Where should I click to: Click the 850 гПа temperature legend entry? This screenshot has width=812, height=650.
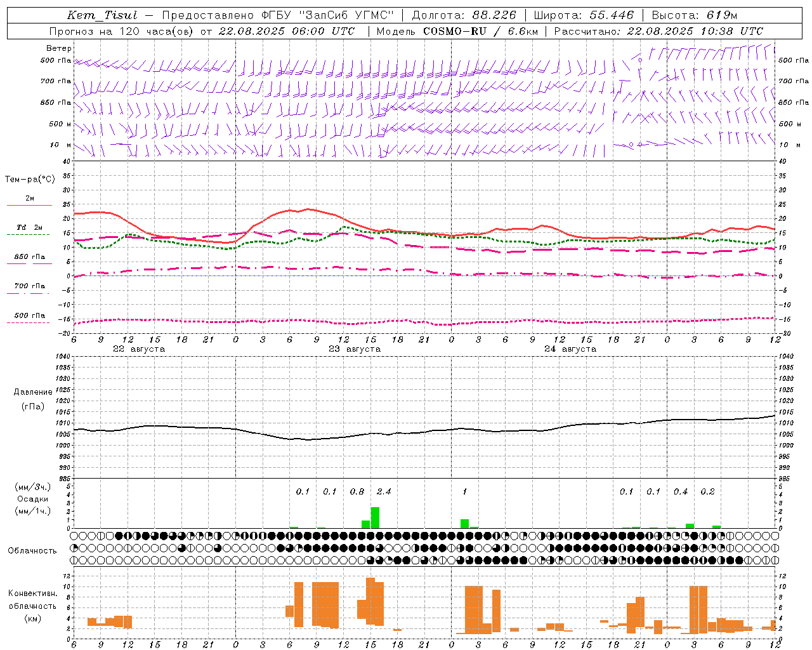(x=30, y=257)
